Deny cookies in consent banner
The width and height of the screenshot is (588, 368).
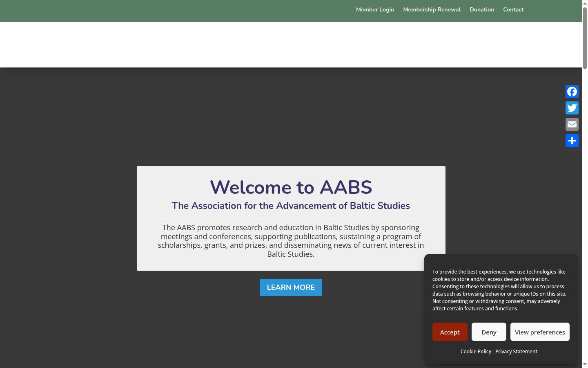pos(489,332)
